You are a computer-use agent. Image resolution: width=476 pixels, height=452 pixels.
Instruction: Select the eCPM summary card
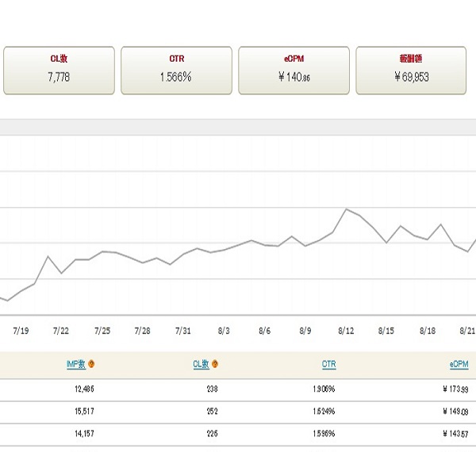pos(294,71)
